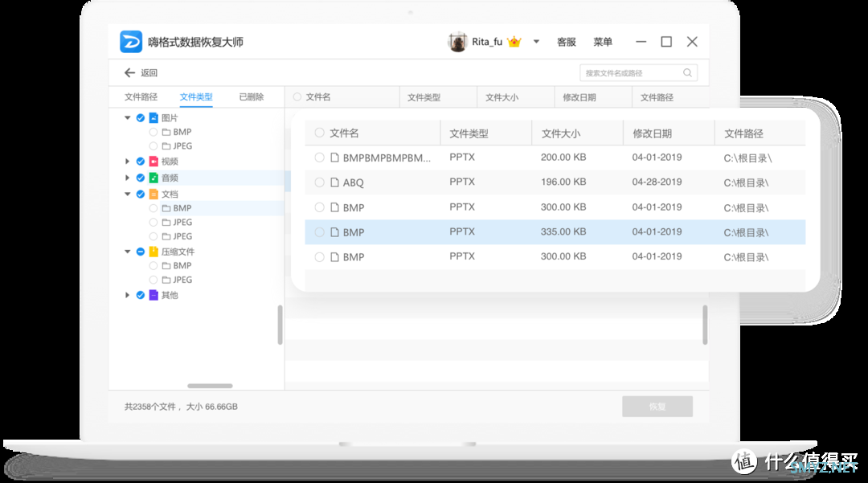Viewport: 868px width, 483px height.
Task: Click the 335.00 KB size cell
Action: pos(563,231)
